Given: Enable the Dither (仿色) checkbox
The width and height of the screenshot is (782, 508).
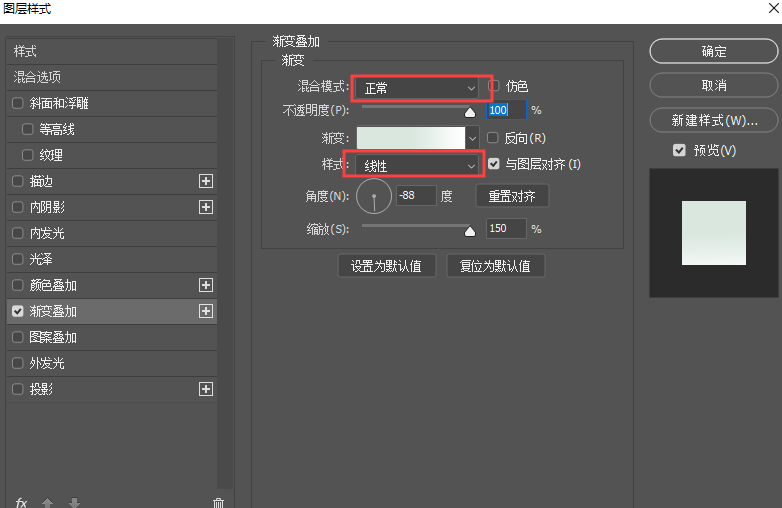Looking at the screenshot, I should pyautogui.click(x=494, y=86).
